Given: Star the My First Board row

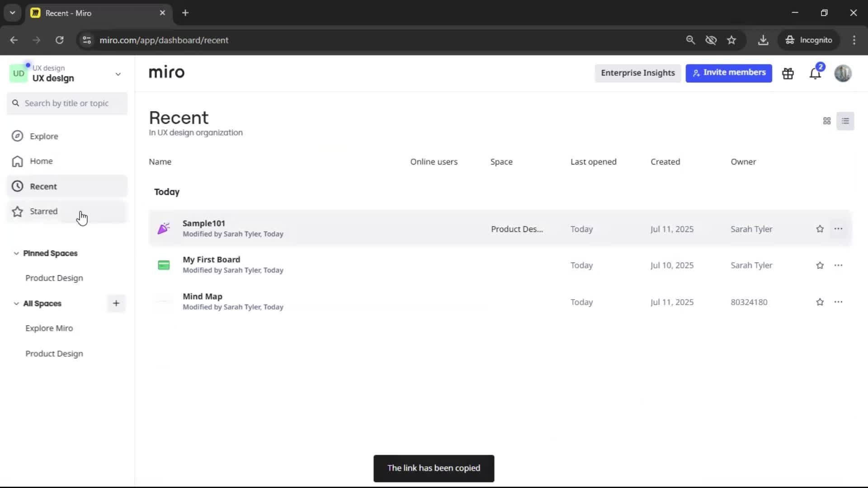Looking at the screenshot, I should click(820, 266).
